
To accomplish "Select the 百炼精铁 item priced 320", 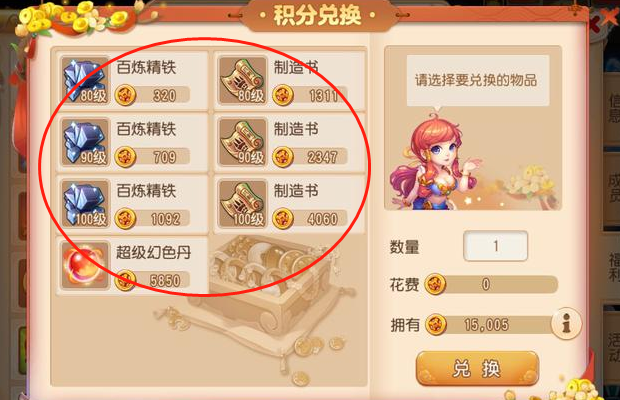I will 132,81.
